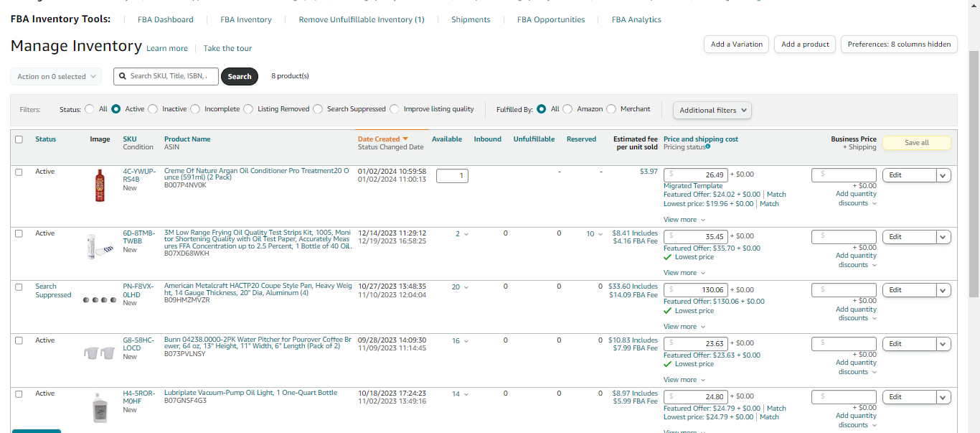The image size is (980, 433).
Task: Go to Shipments tab
Action: [471, 20]
